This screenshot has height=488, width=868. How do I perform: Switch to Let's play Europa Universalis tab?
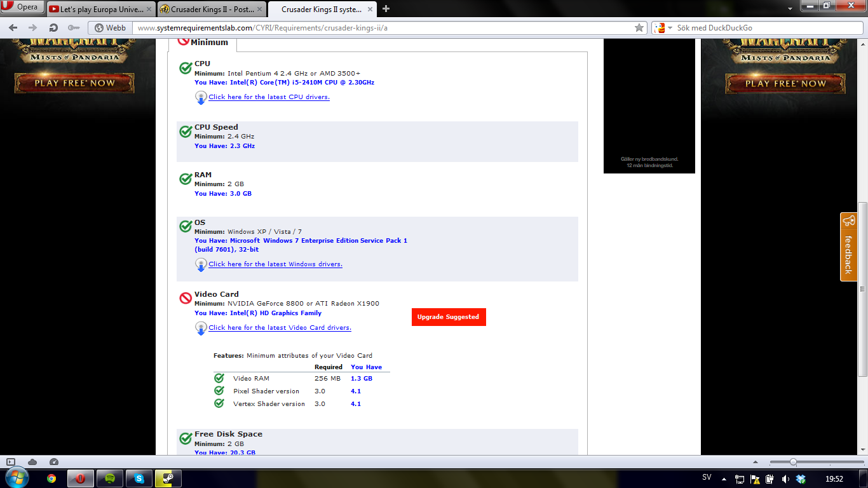pyautogui.click(x=100, y=10)
